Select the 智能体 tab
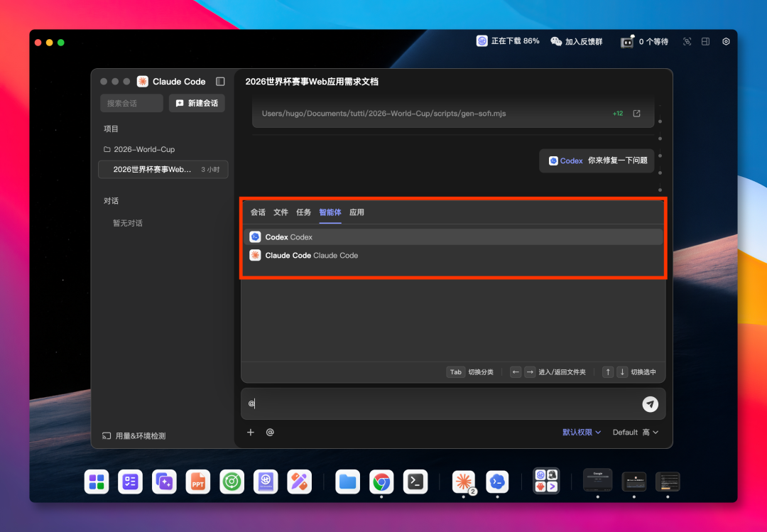 click(330, 212)
